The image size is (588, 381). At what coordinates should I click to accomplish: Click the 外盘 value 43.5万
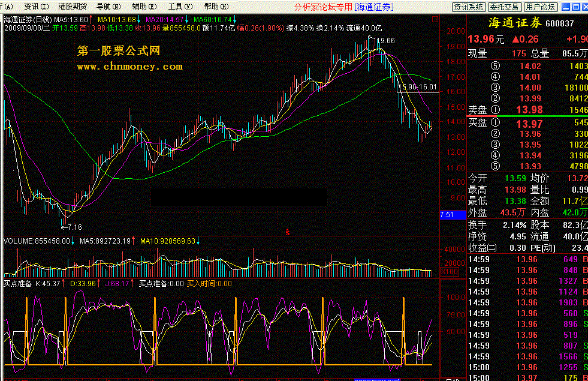click(512, 213)
